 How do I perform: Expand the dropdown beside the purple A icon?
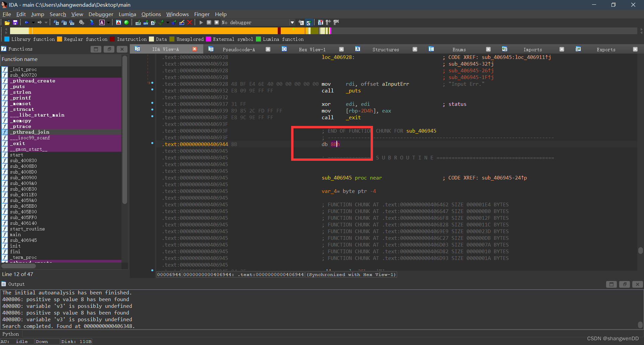point(108,22)
